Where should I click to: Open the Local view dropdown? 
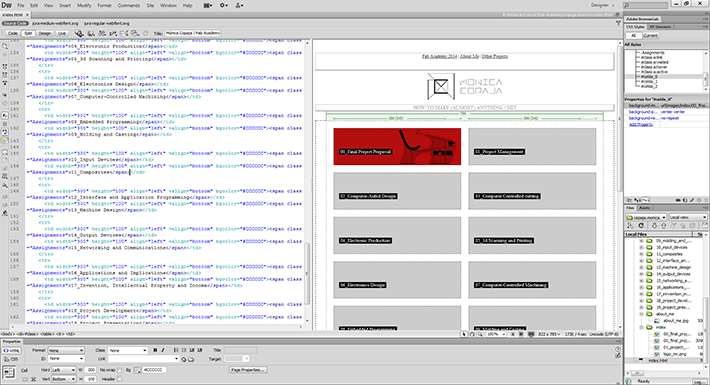(x=687, y=217)
